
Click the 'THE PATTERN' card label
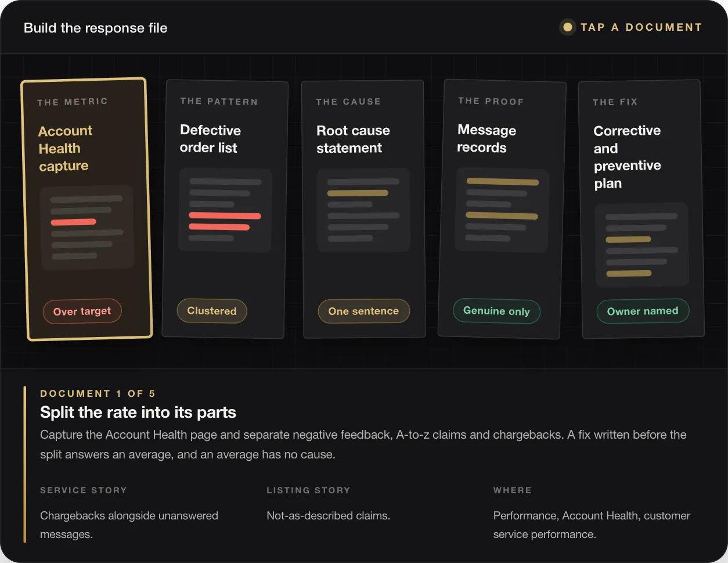219,101
